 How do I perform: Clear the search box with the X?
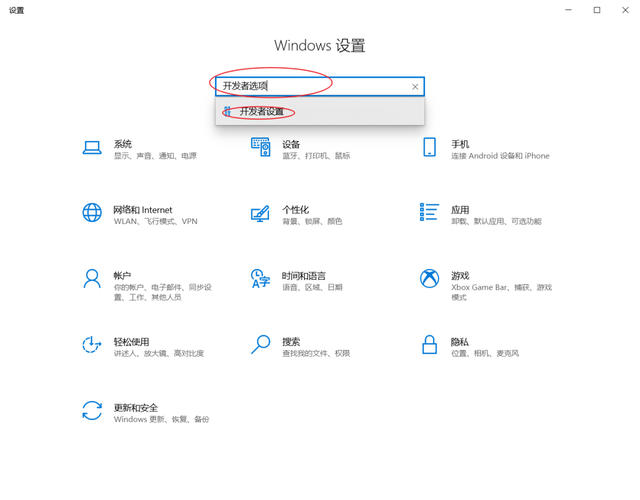(x=415, y=87)
